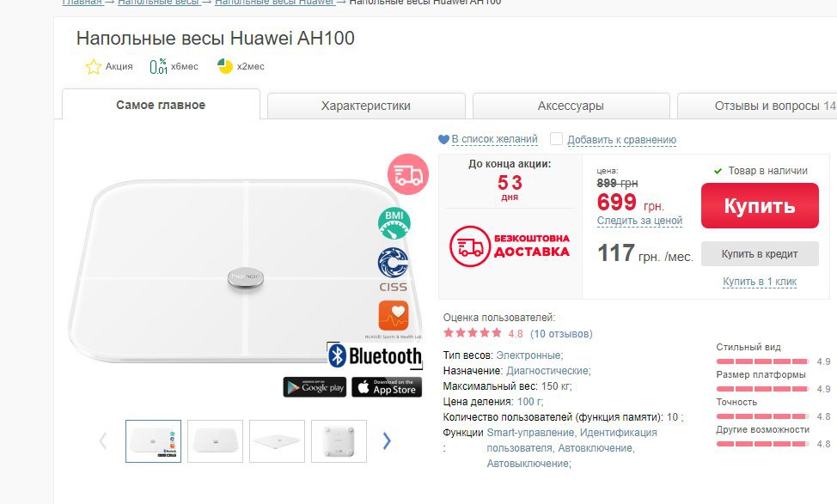Click the green BMI badge icon
837x504 pixels.
click(x=394, y=223)
